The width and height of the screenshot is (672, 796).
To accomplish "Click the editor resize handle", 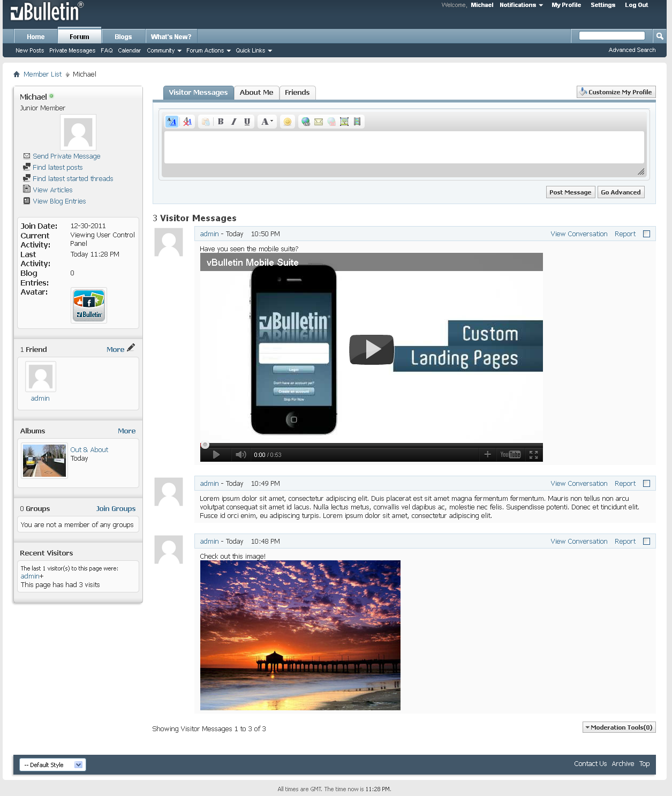I will click(641, 171).
